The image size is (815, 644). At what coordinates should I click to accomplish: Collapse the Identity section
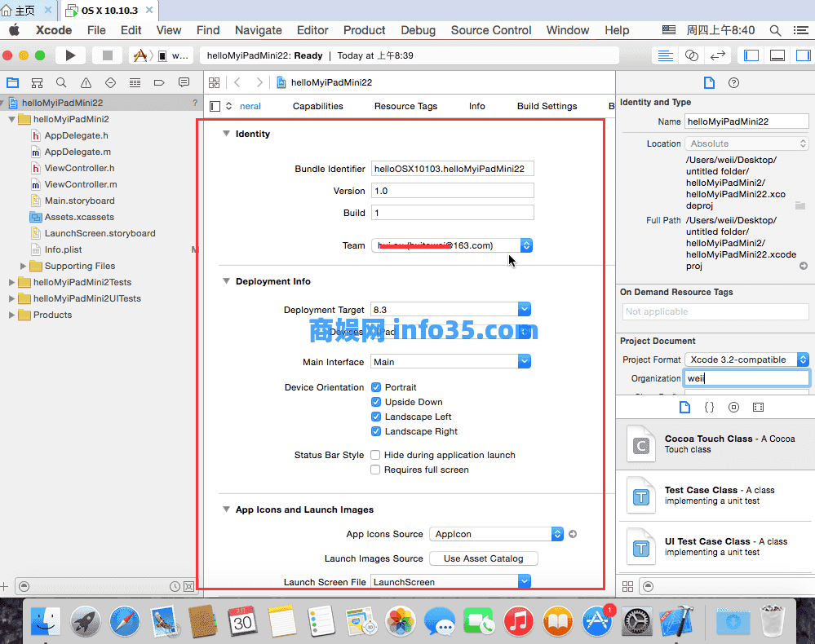226,134
